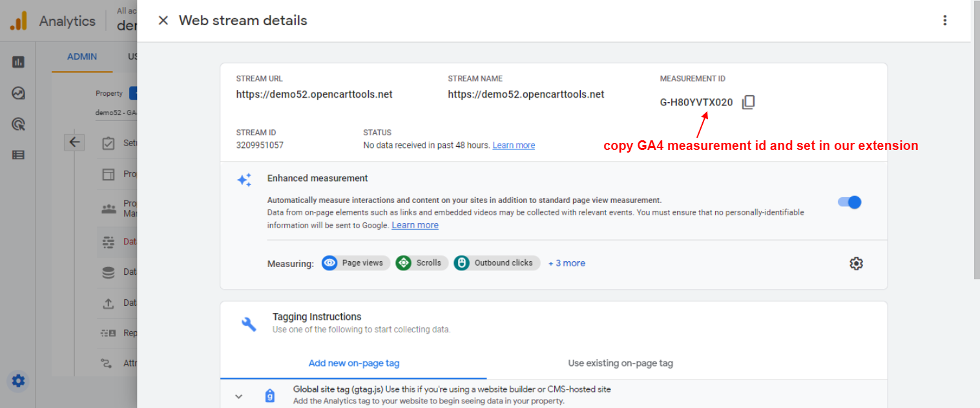The image size is (980, 408).
Task: Click the Outbound clicks chip
Action: (x=497, y=263)
